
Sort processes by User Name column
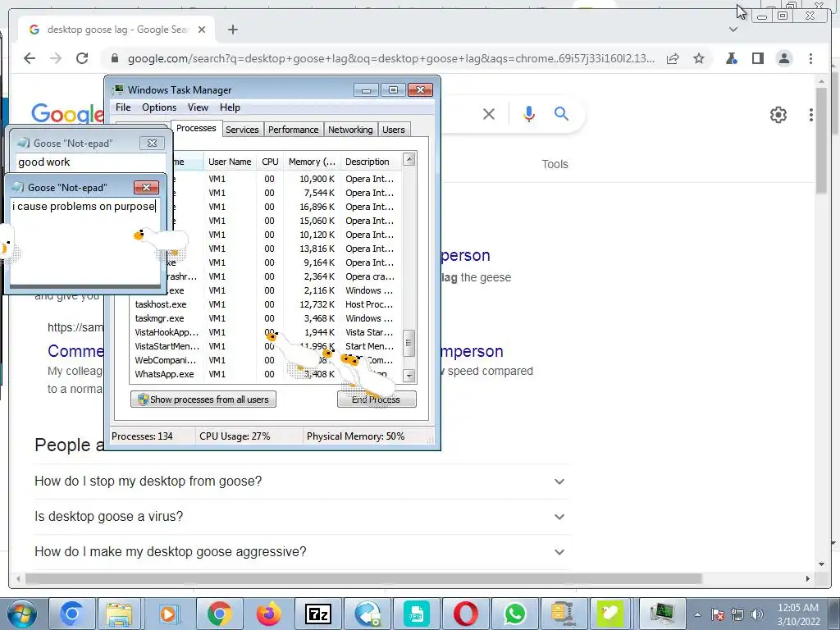230,162
